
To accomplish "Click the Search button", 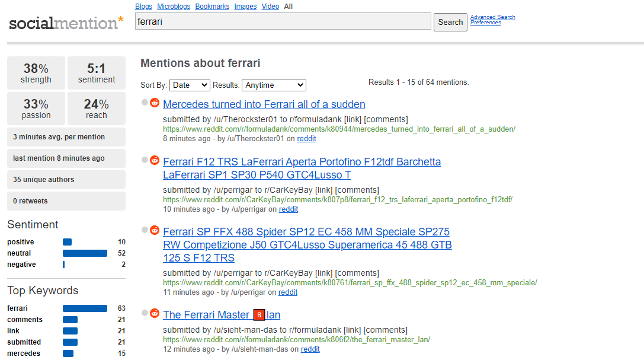I will coord(450,22).
